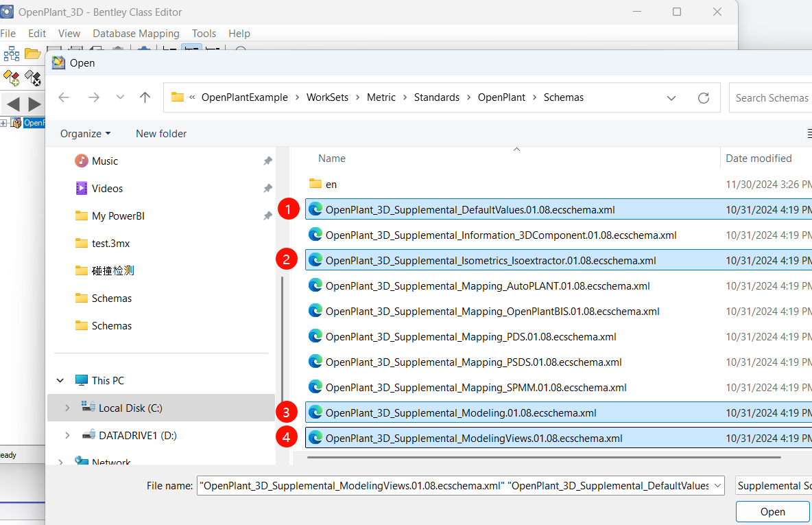Go up one folder level
Image resolution: width=812 pixels, height=525 pixels.
pyautogui.click(x=145, y=97)
